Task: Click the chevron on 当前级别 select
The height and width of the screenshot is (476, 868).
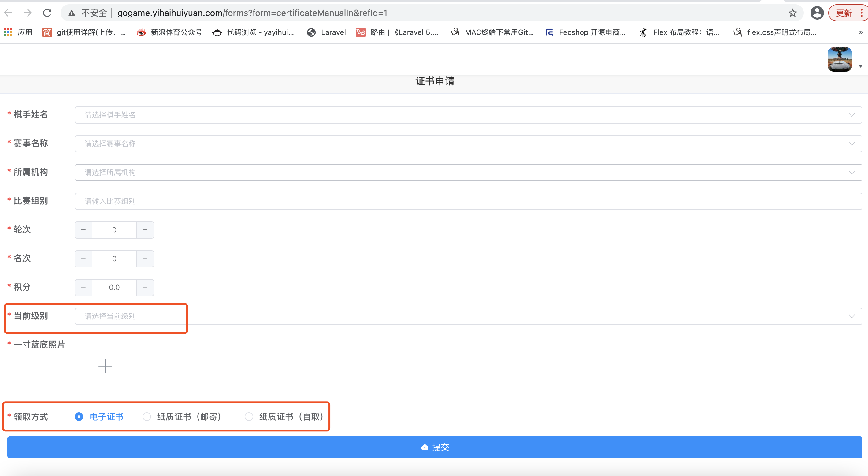Action: coord(851,316)
